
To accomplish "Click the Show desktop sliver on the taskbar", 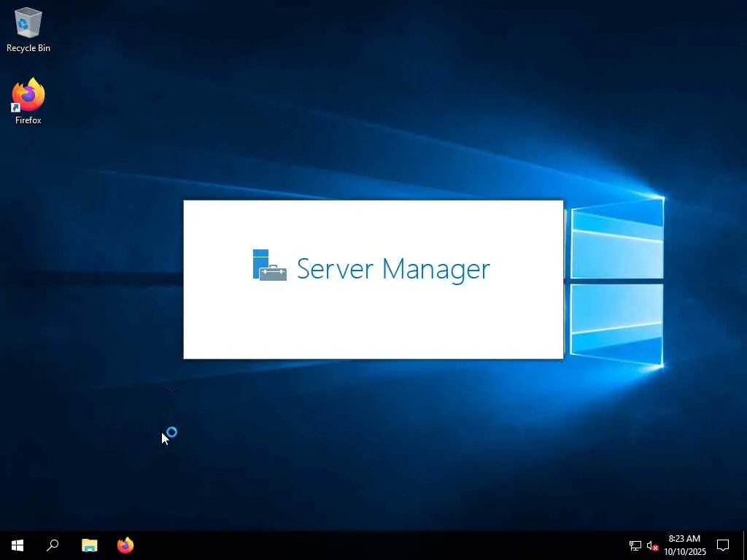I will tap(745, 545).
